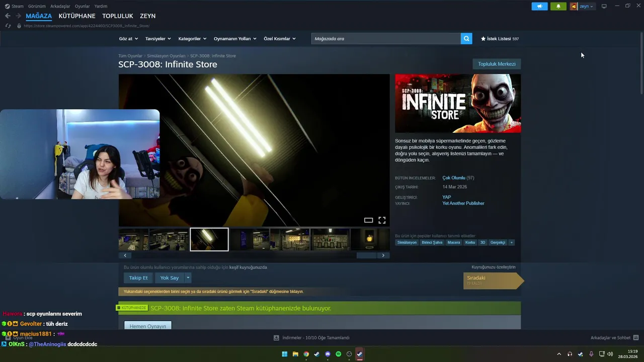The width and height of the screenshot is (644, 362).
Task: Click the network icon in system tray
Action: [x=602, y=354]
